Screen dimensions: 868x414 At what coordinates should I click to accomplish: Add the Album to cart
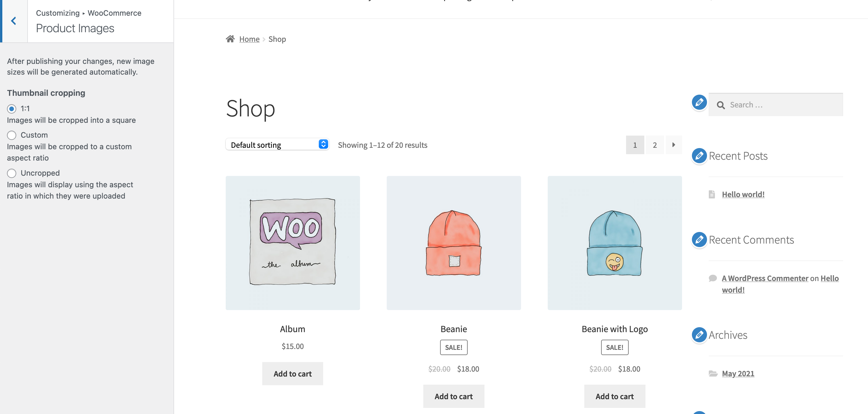[292, 373]
